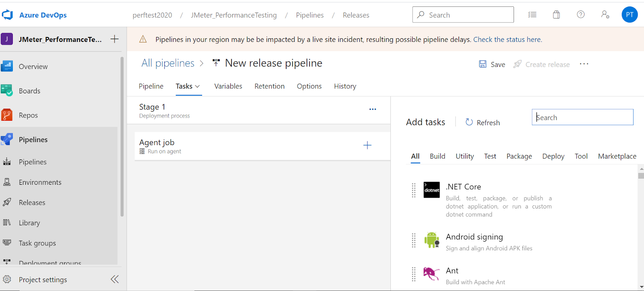The image size is (644, 291).
Task: Click the New release pipeline title
Action: [x=273, y=63]
